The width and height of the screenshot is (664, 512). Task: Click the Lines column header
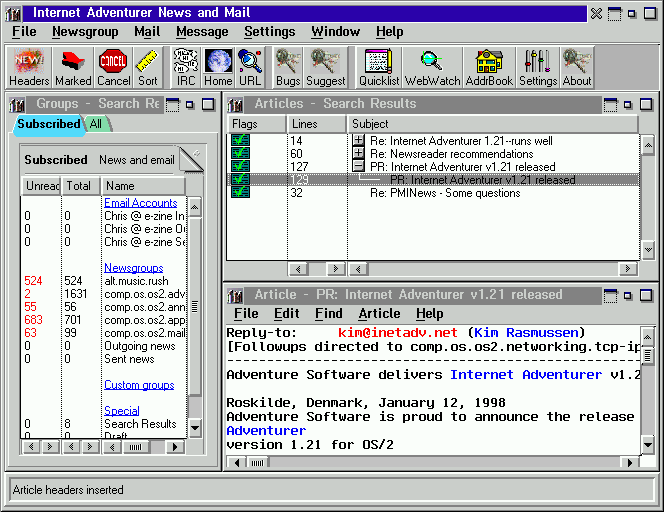(316, 124)
